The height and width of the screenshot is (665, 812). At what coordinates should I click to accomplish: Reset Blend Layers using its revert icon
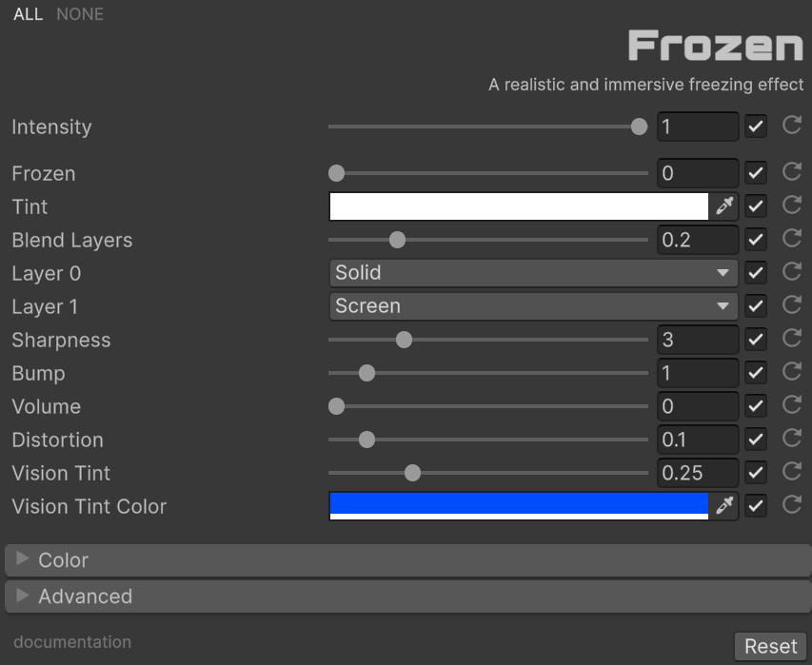coord(791,239)
